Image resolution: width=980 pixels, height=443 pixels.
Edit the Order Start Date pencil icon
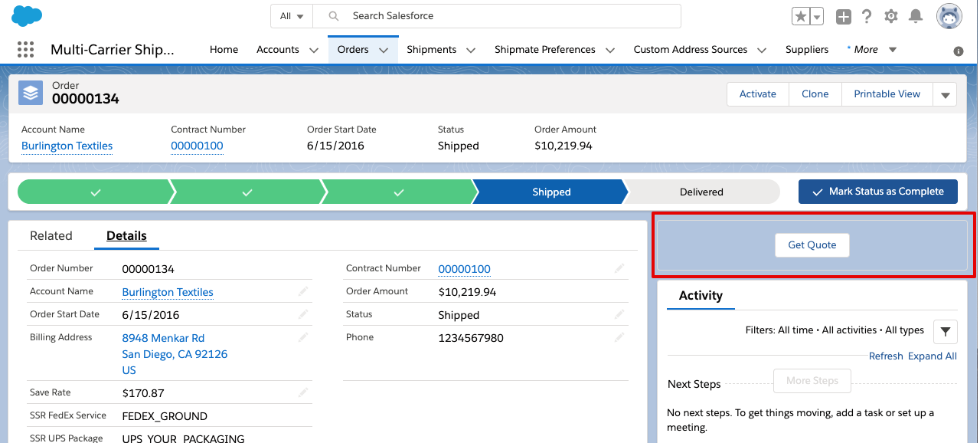point(303,314)
